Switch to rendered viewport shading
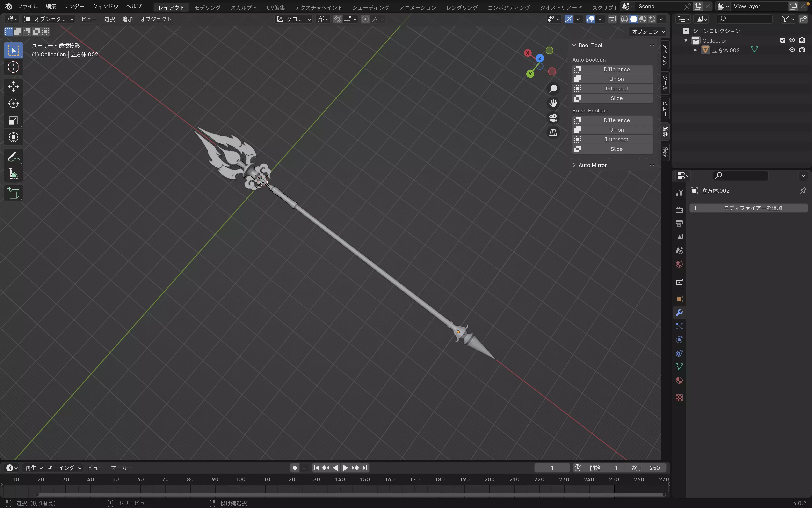The width and height of the screenshot is (812, 508). [x=652, y=19]
